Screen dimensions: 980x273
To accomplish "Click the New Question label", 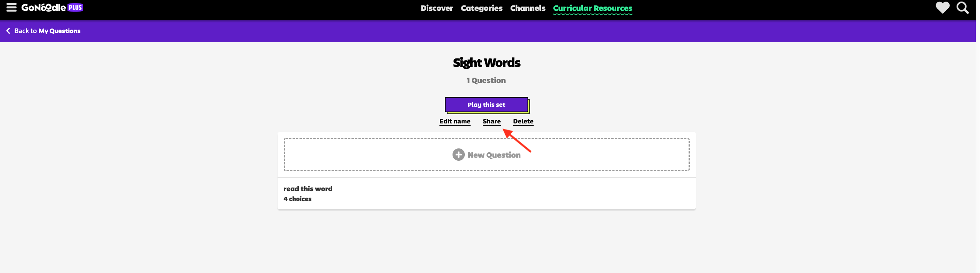I will [494, 155].
